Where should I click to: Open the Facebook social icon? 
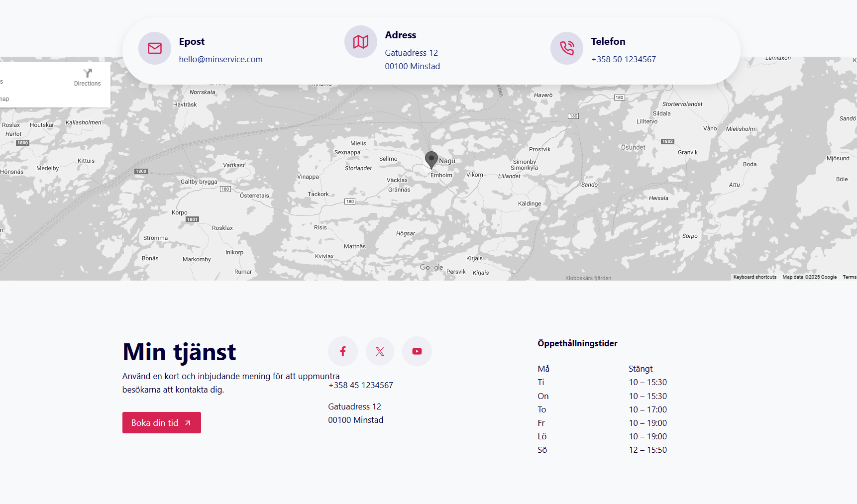[343, 351]
